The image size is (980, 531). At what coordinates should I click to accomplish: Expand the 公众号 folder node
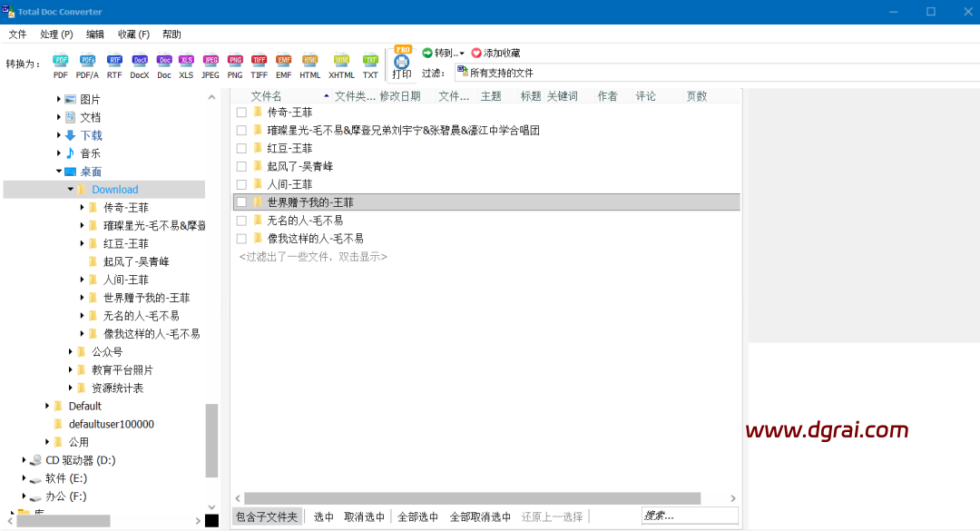tap(71, 352)
